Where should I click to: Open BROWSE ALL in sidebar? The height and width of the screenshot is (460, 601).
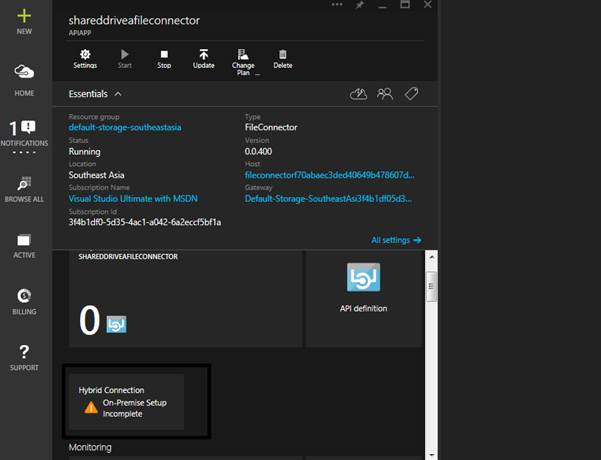click(24, 189)
